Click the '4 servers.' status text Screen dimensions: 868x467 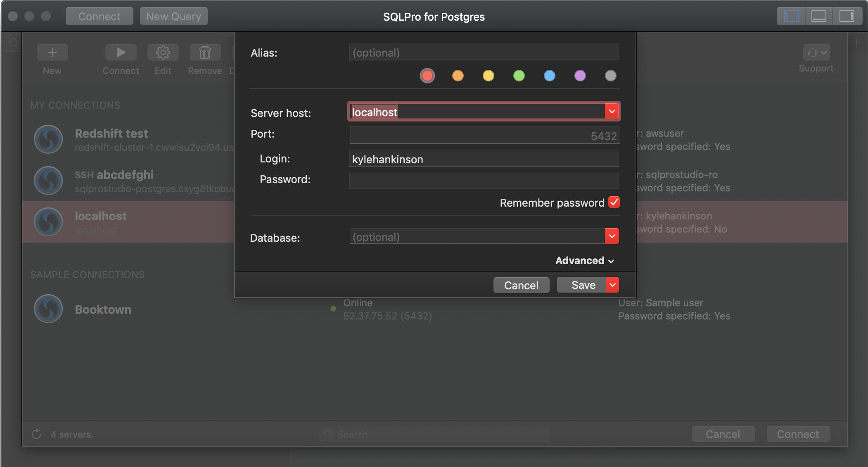[x=72, y=434]
